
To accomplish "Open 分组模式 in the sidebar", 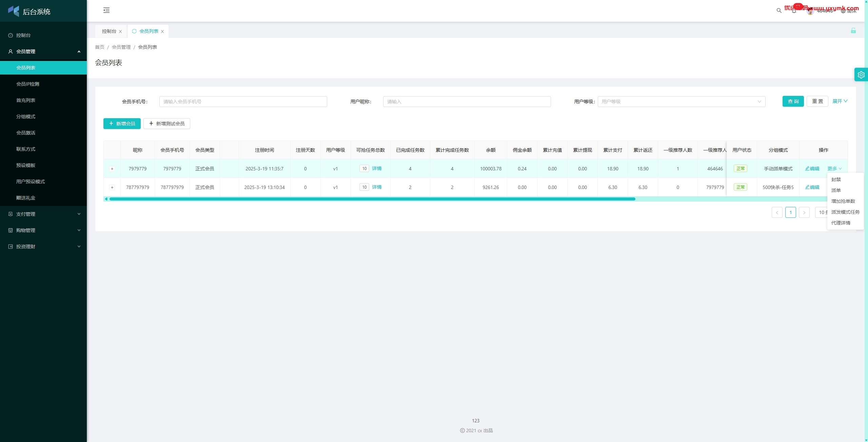I will pyautogui.click(x=43, y=117).
